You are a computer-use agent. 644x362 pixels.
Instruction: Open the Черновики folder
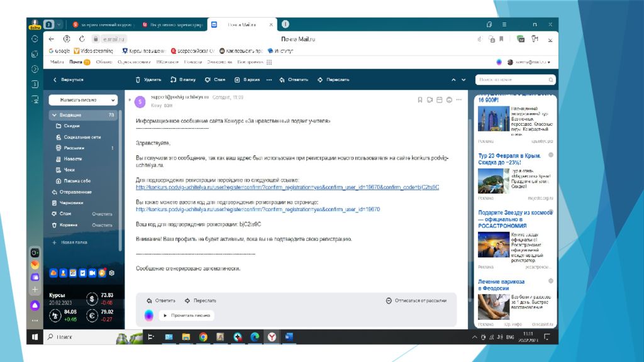[x=71, y=203]
